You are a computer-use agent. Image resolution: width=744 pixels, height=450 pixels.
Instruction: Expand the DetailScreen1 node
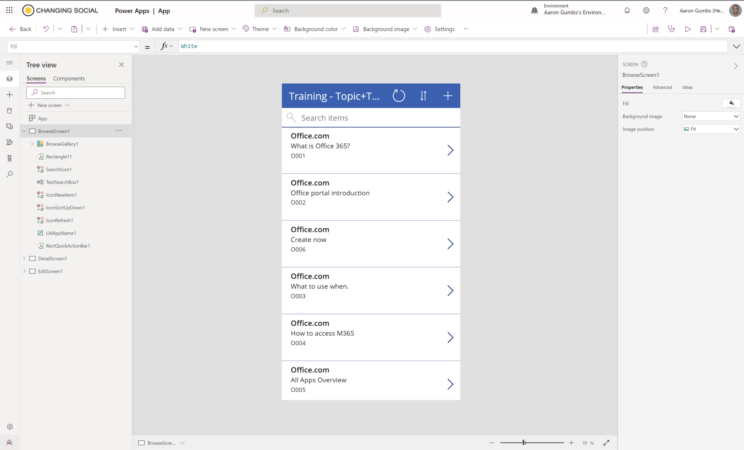tap(24, 259)
